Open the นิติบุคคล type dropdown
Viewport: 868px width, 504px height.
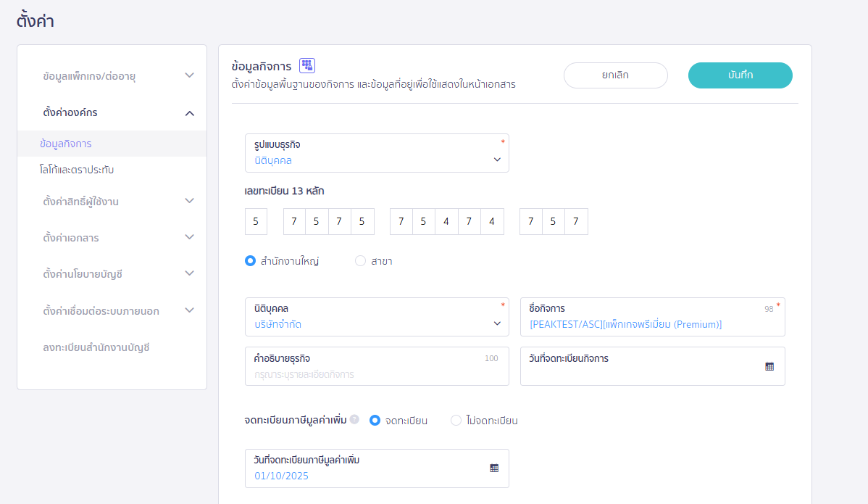point(377,317)
